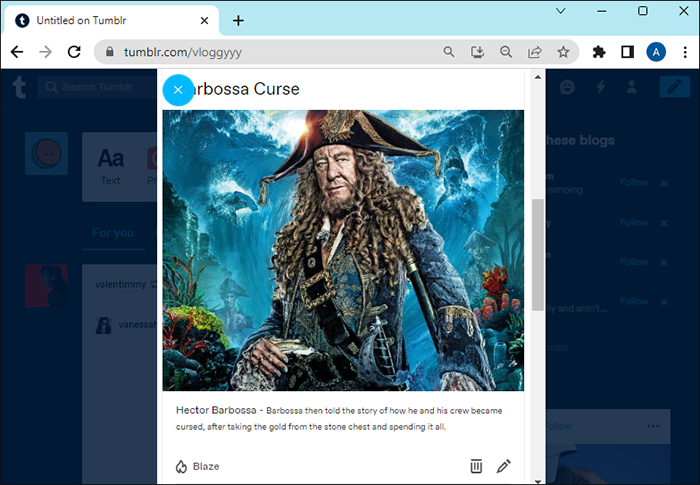
Task: Dismiss the fourth recommended blog
Action: coord(664,302)
